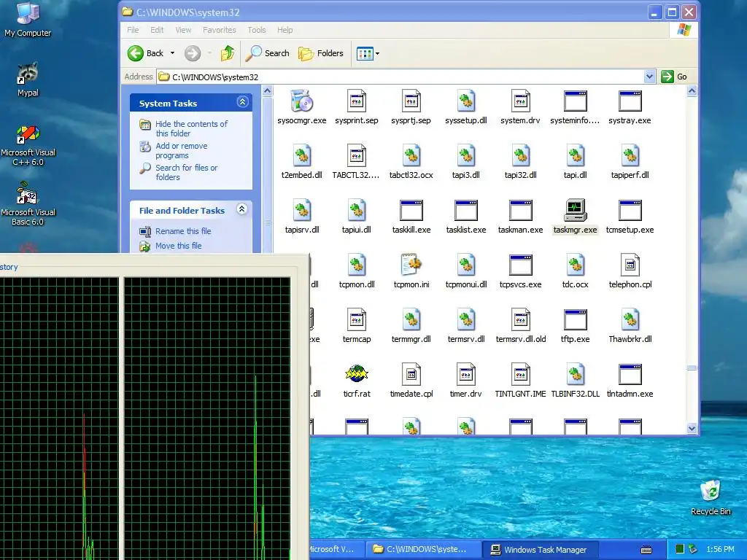
Task: Click side panel scrollbar up arrow
Action: 267,90
